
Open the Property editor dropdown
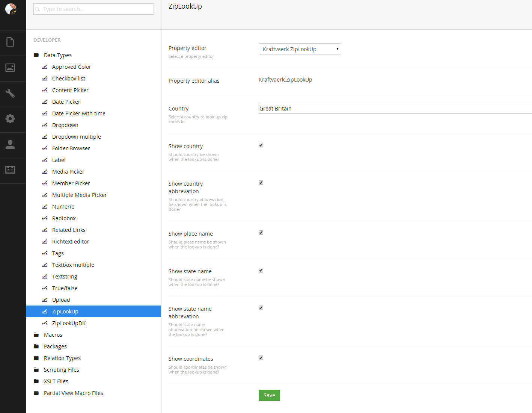coord(300,49)
